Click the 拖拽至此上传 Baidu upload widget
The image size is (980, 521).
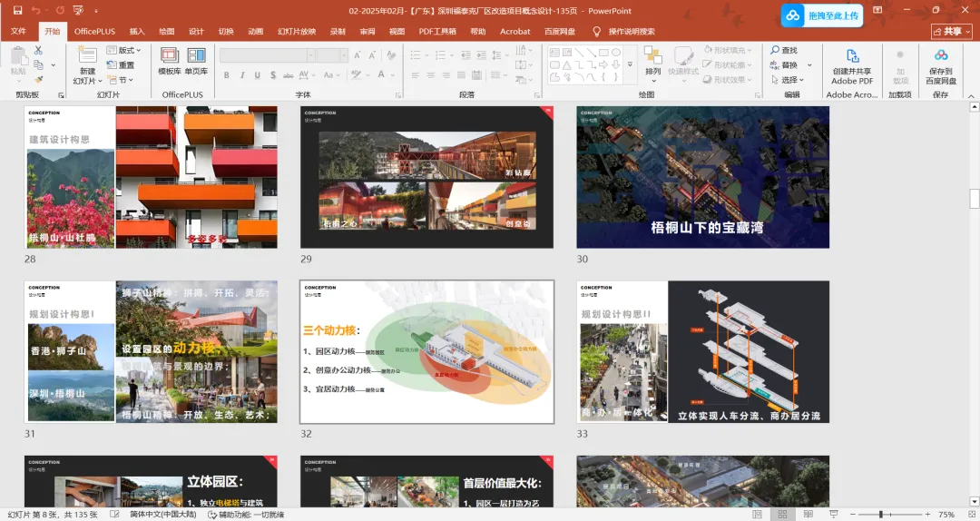822,15
